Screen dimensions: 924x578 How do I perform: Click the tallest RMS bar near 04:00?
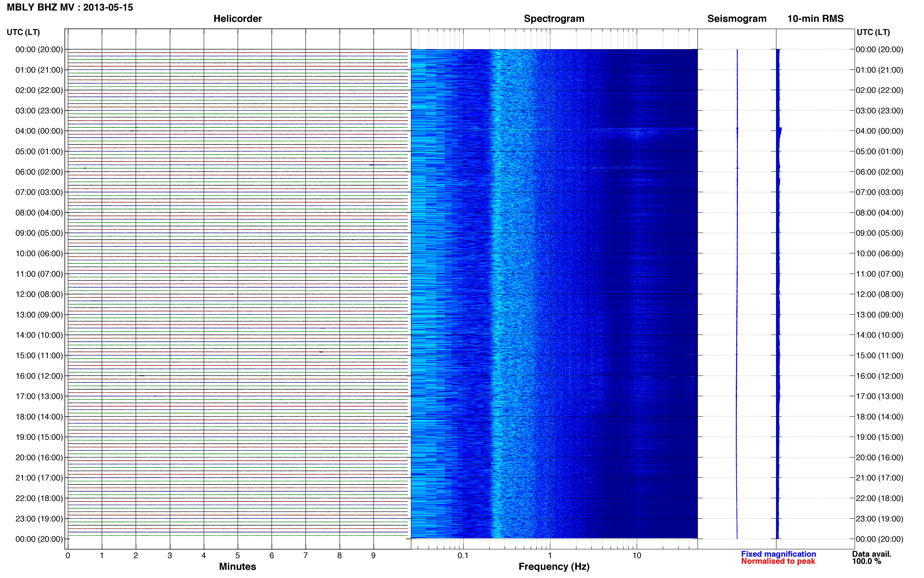coord(779,129)
